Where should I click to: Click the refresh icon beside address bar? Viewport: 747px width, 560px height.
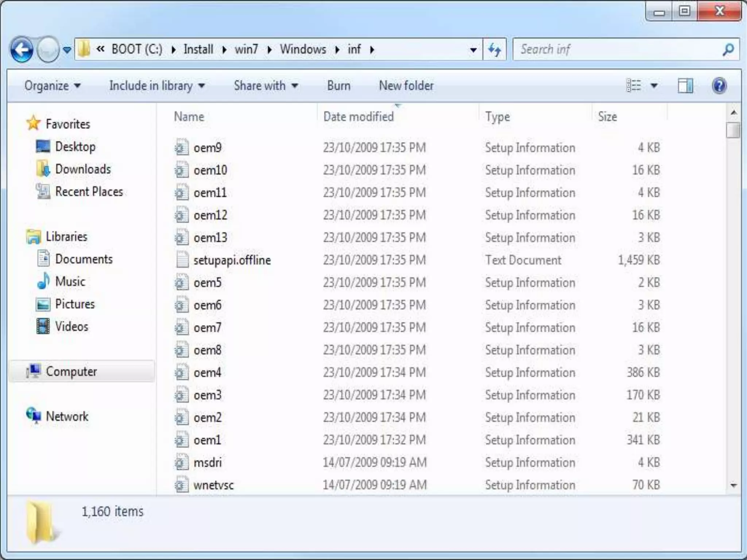[x=494, y=49]
